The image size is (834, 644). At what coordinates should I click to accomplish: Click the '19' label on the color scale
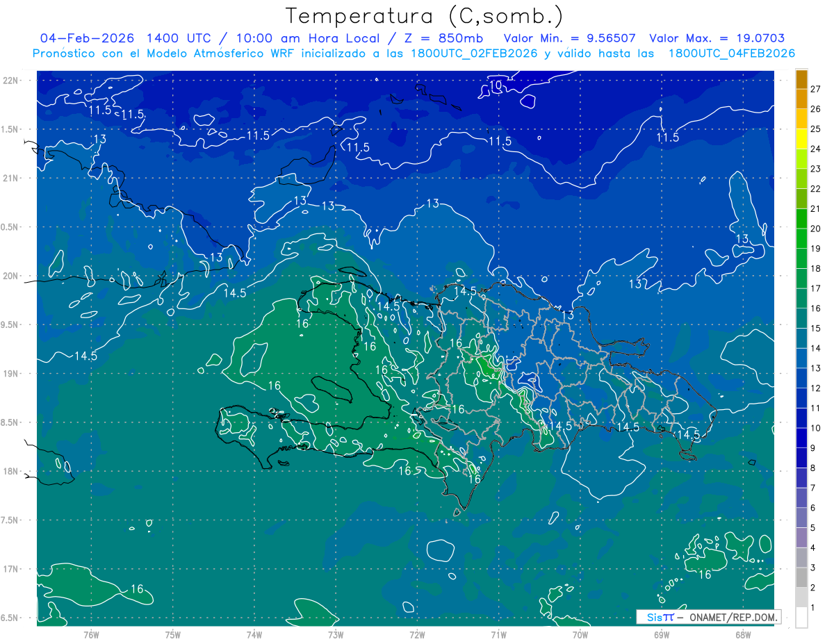coord(816,249)
